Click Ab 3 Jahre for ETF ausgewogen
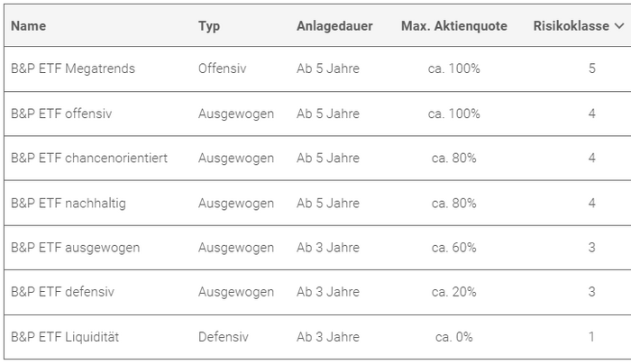 click(328, 248)
